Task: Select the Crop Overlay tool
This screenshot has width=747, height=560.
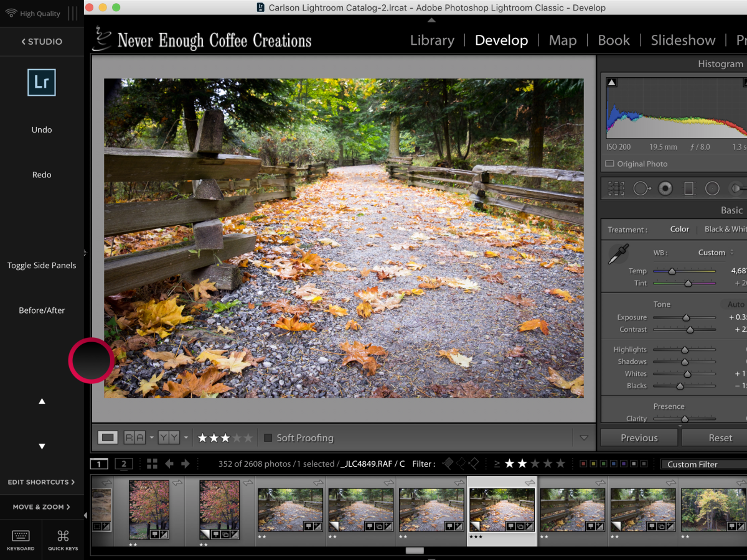Action: pyautogui.click(x=616, y=189)
